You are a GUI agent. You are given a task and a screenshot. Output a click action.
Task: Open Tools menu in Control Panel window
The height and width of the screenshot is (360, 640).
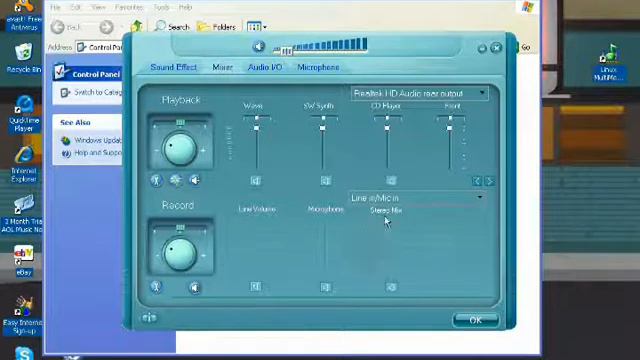[x=161, y=7]
